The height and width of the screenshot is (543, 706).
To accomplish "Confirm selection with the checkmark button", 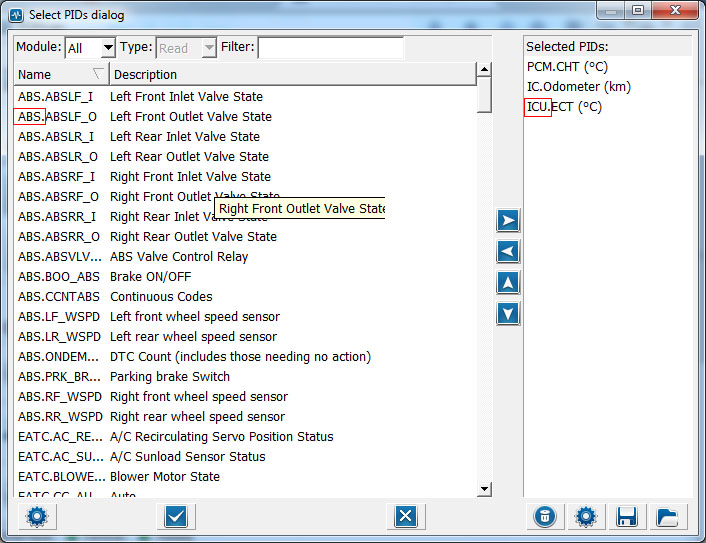I will (x=177, y=516).
